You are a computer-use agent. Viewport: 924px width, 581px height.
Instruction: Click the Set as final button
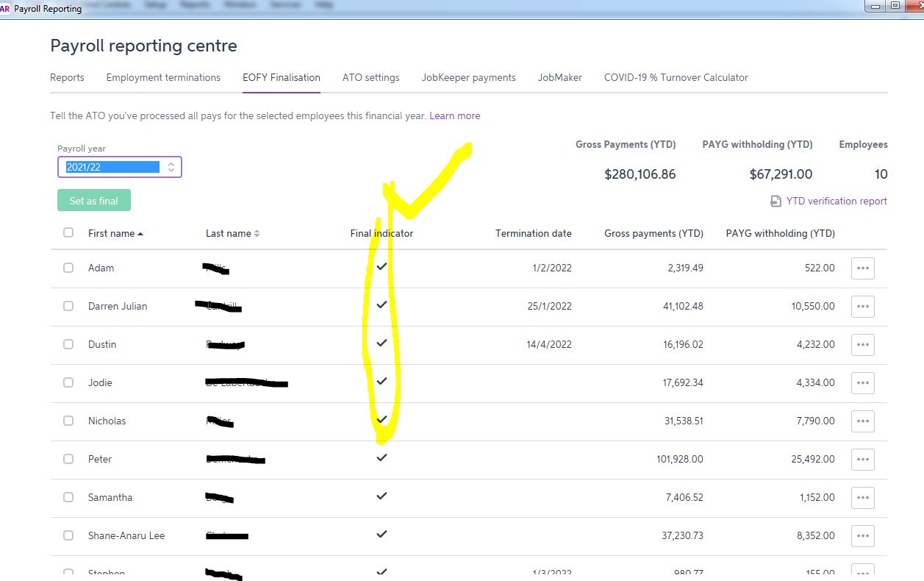pos(93,201)
